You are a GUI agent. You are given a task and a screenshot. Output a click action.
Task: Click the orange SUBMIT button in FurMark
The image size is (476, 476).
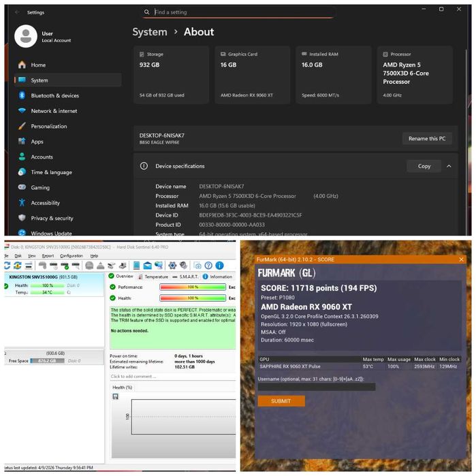pyautogui.click(x=281, y=401)
